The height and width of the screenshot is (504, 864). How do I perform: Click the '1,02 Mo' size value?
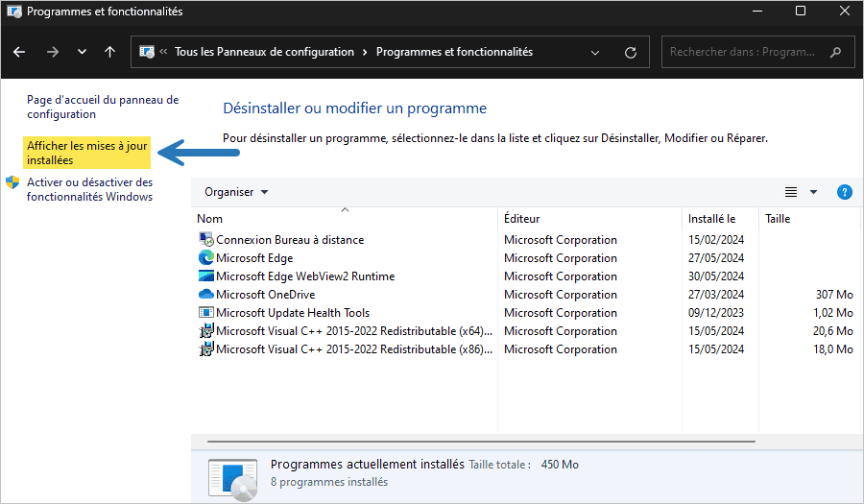tap(833, 312)
